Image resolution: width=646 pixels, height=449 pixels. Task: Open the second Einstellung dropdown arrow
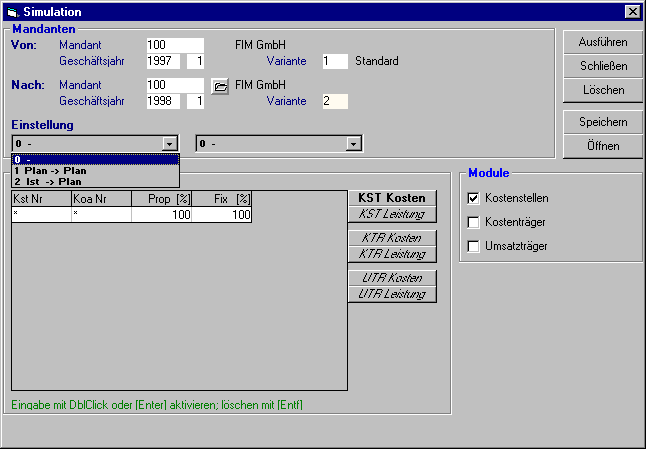pos(353,144)
